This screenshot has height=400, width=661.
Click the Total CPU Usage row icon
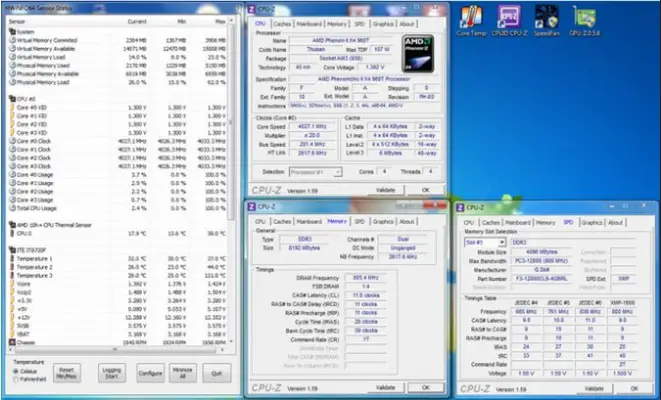click(12, 208)
